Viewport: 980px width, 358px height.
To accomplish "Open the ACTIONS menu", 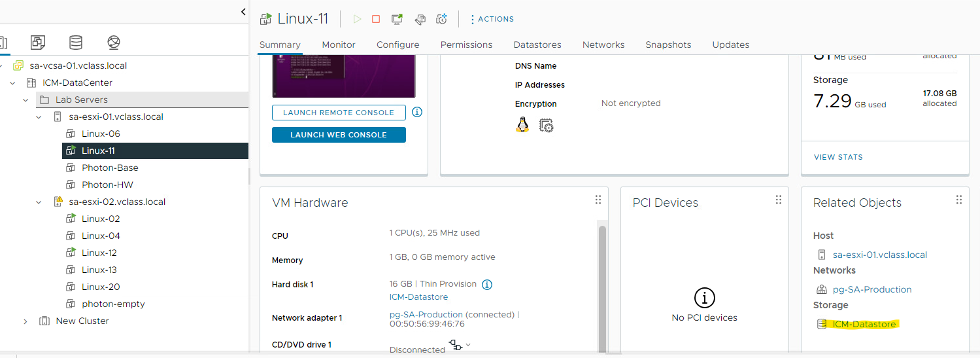I will click(x=492, y=19).
